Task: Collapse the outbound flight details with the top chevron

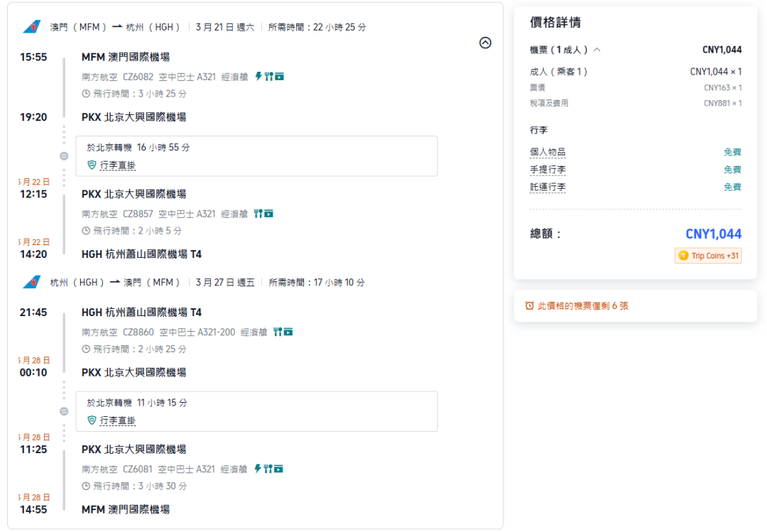Action: tap(485, 43)
